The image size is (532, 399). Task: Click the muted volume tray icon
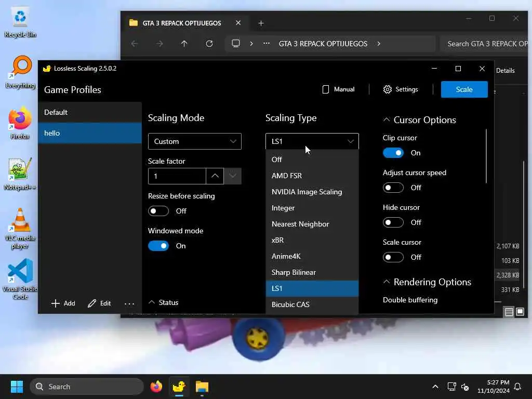click(465, 387)
